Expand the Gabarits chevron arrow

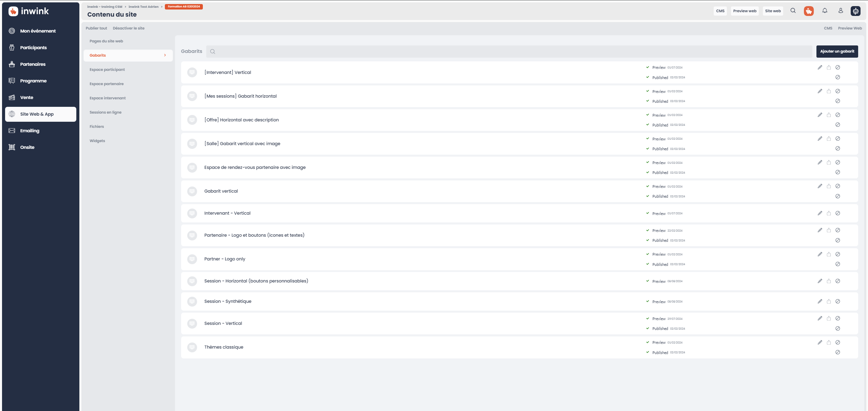[x=165, y=55]
